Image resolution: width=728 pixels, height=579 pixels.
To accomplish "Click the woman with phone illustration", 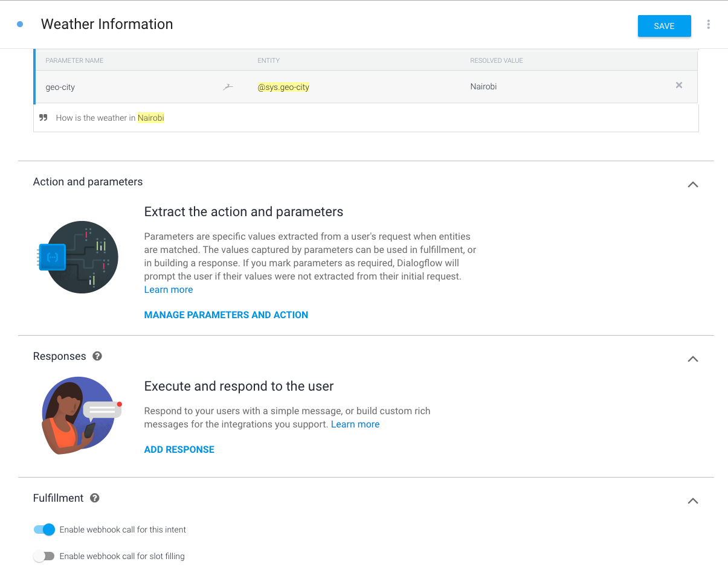I will (79, 415).
